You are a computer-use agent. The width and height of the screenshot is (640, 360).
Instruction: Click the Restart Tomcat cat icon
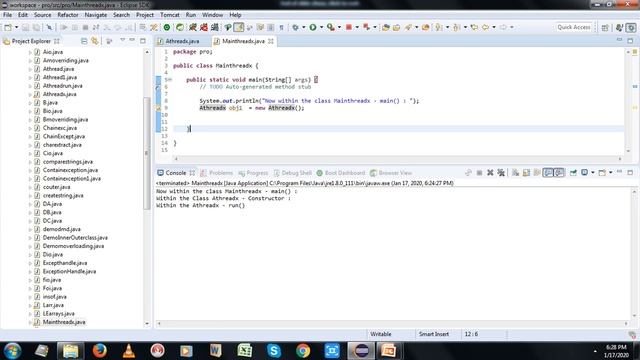(214, 27)
